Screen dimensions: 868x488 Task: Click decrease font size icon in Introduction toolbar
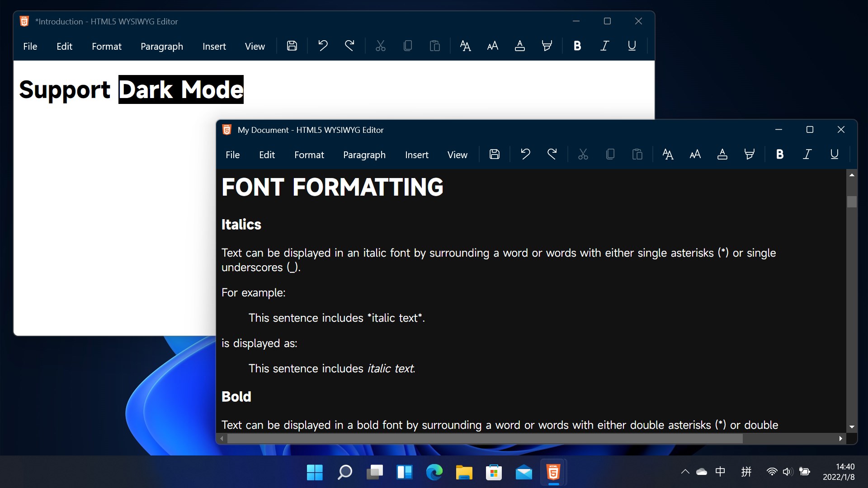tap(493, 46)
